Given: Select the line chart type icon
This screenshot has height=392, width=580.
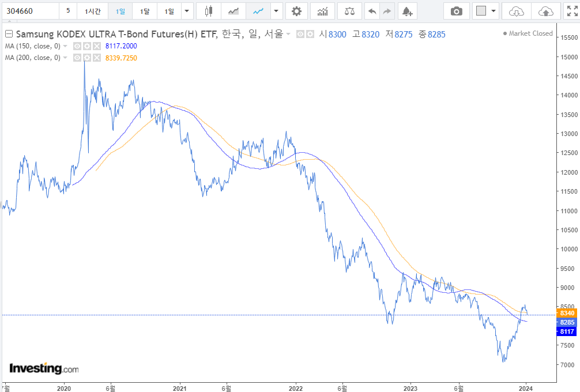Looking at the screenshot, I should click(x=258, y=11).
